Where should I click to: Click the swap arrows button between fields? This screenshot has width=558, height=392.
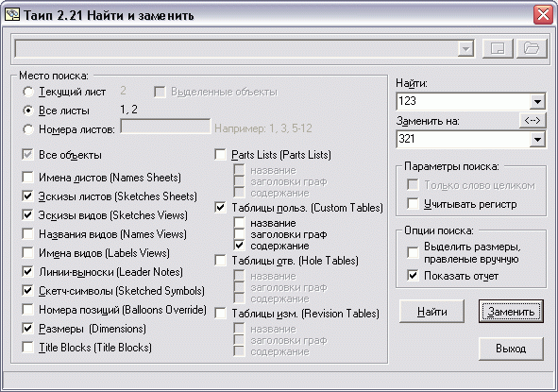(532, 121)
